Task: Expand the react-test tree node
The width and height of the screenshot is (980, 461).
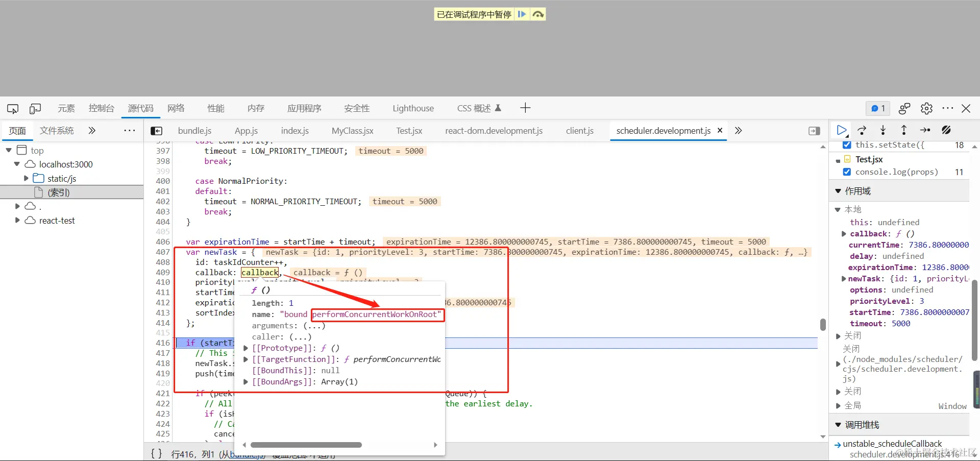Action: (17, 220)
